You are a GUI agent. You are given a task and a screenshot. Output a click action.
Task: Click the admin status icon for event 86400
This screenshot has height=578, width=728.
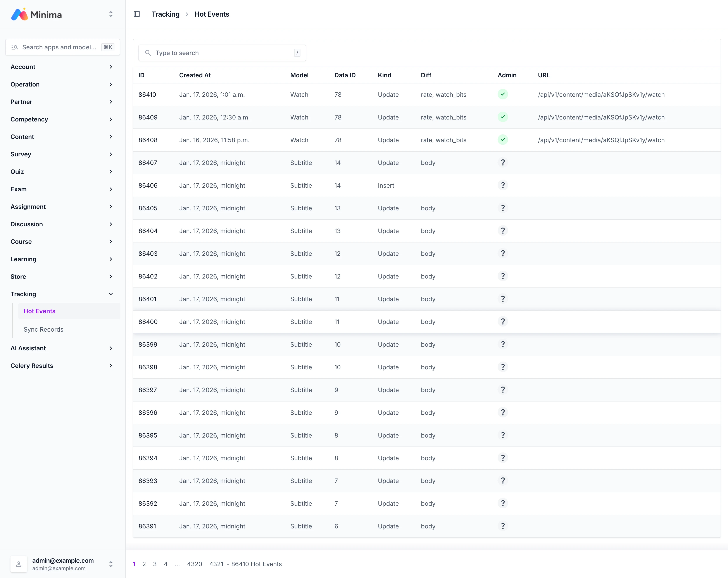502,322
